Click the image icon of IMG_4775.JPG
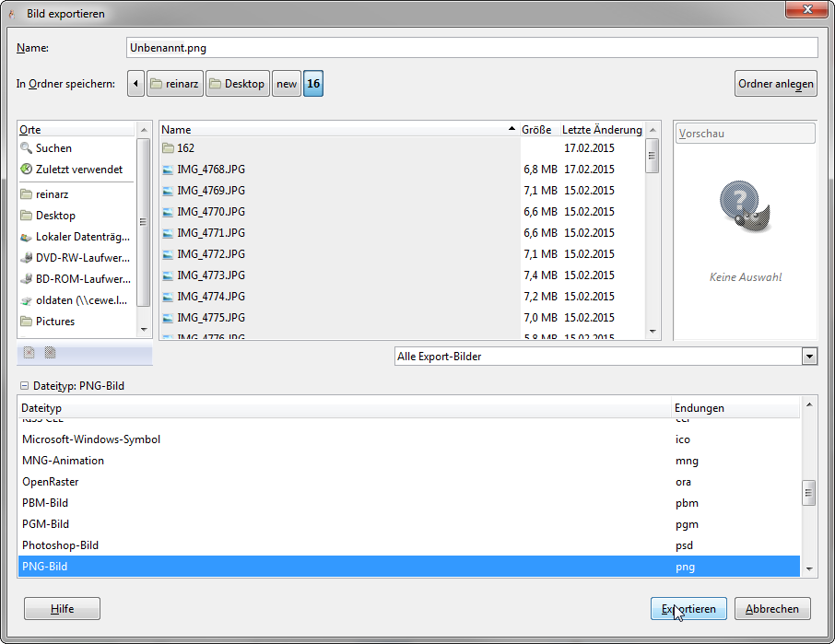835x644 pixels. [x=168, y=318]
